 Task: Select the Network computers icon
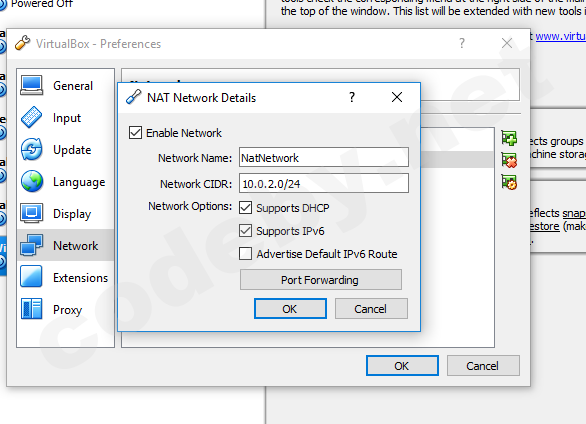(x=31, y=245)
